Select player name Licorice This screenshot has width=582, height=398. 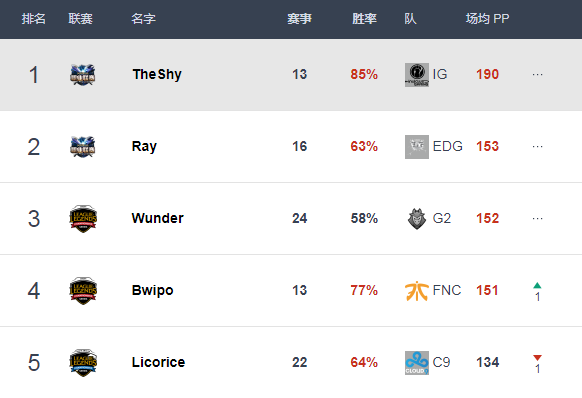pos(158,362)
